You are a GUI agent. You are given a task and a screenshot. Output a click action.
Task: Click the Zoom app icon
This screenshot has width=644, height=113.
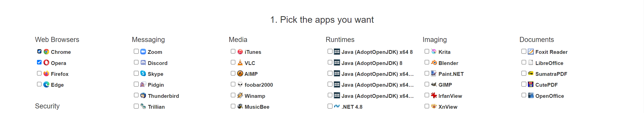(143, 52)
